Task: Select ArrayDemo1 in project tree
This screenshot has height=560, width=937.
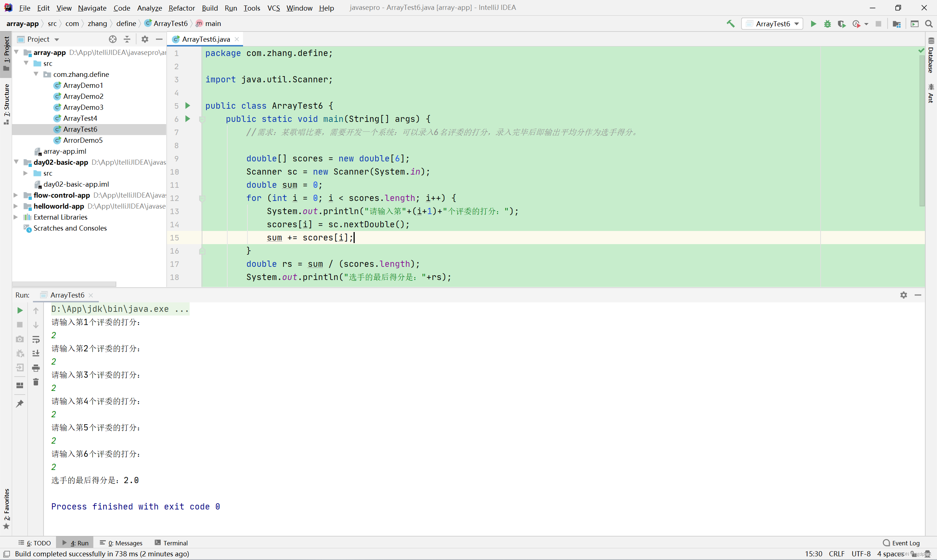Action: click(83, 85)
